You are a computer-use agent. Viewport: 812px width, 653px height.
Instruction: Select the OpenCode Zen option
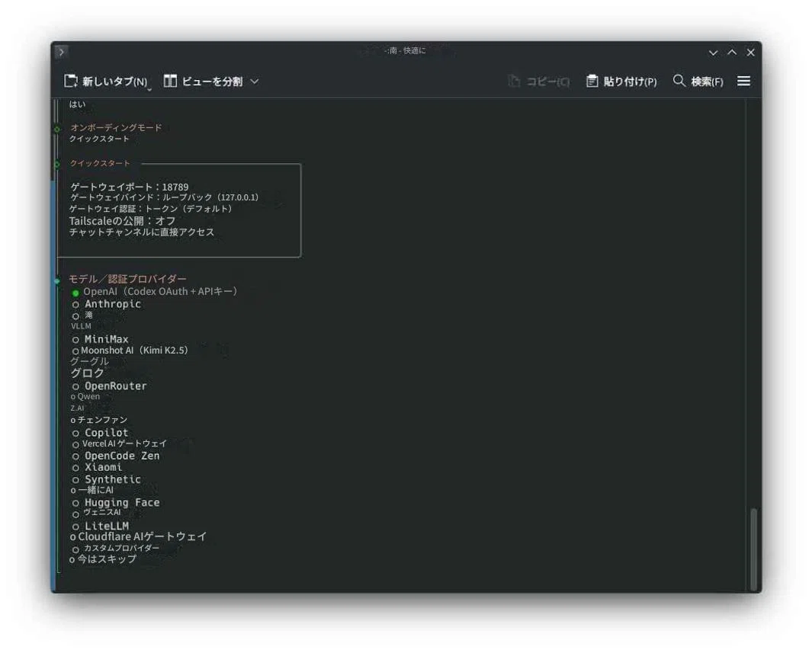[x=115, y=456]
